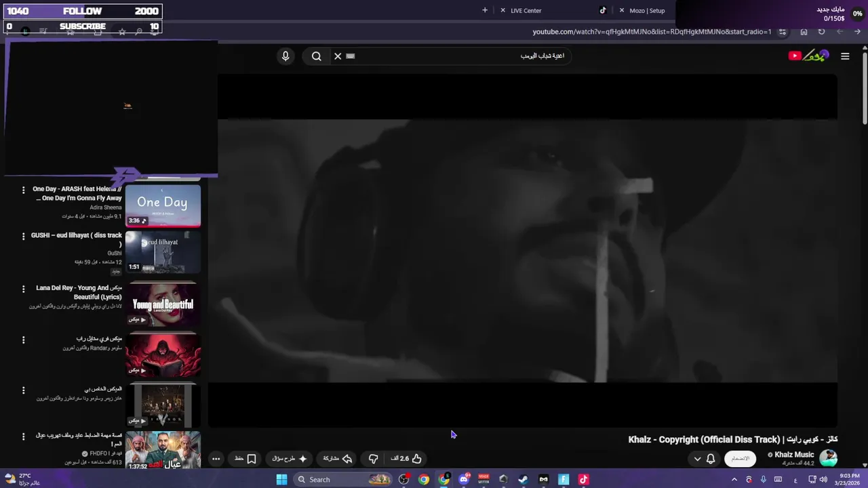Reload the page with the refresh icon
Viewport: 868px width, 488px height.
pyautogui.click(x=821, y=32)
